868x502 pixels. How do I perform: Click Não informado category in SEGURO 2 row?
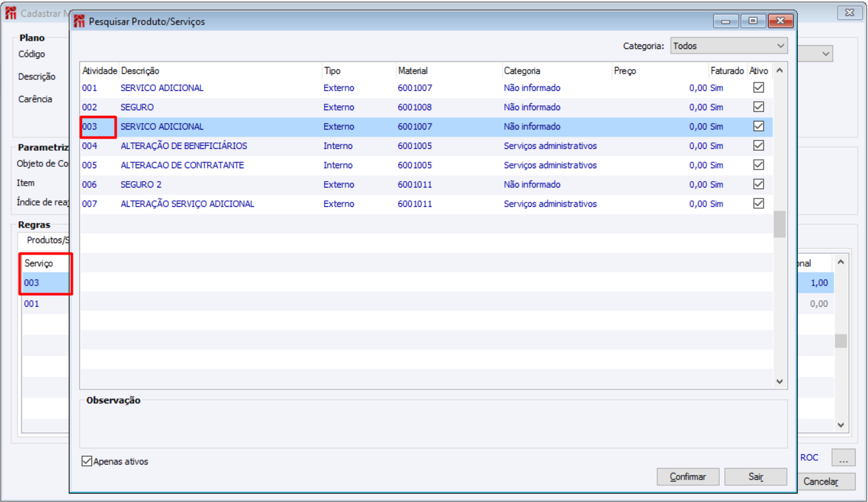coord(532,184)
